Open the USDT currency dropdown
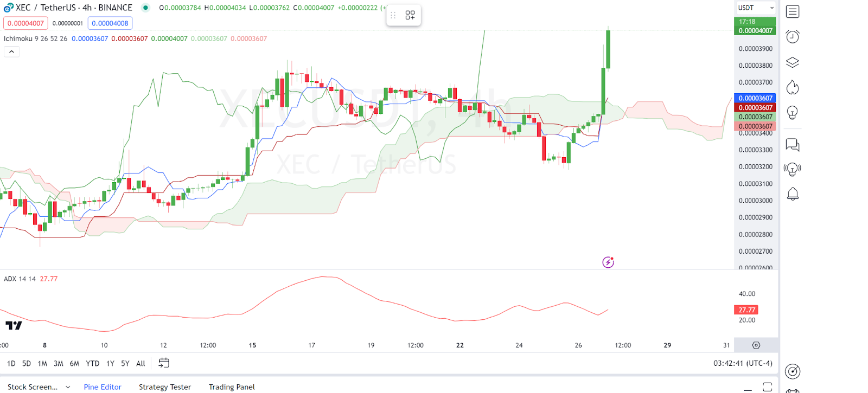Image resolution: width=868 pixels, height=393 pixels. 756,8
